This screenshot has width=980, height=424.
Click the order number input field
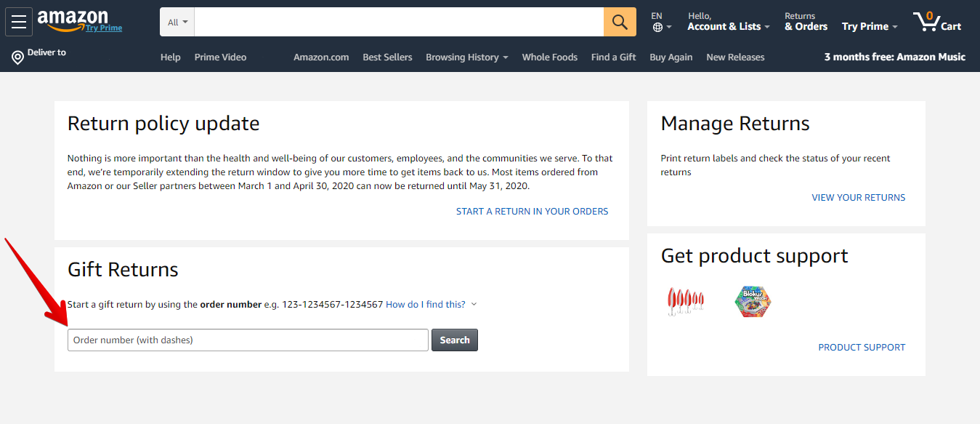247,340
